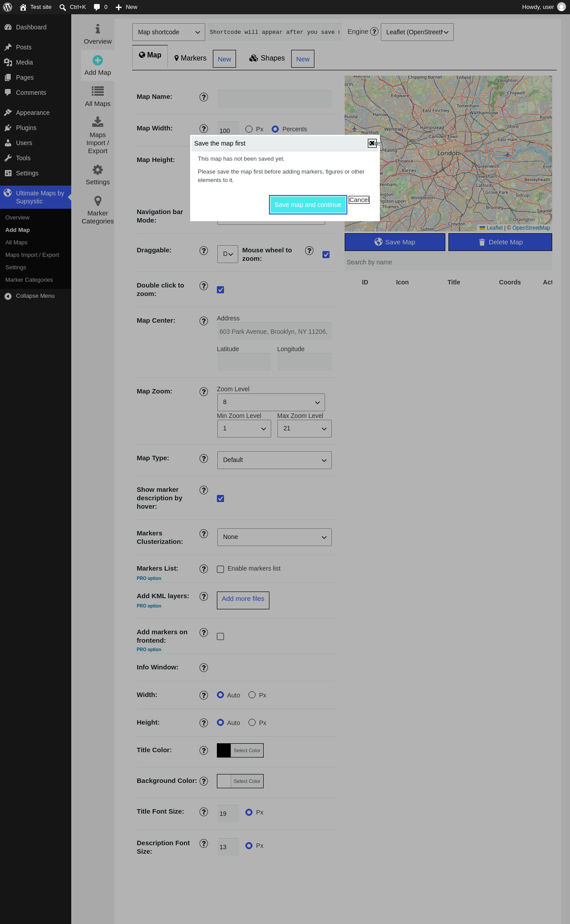This screenshot has height=924, width=570.
Task: Show help for Markers Clusterization
Action: 204,534
